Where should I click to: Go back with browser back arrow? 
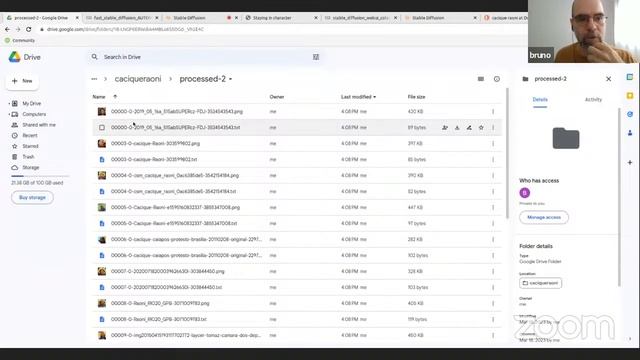[7, 29]
